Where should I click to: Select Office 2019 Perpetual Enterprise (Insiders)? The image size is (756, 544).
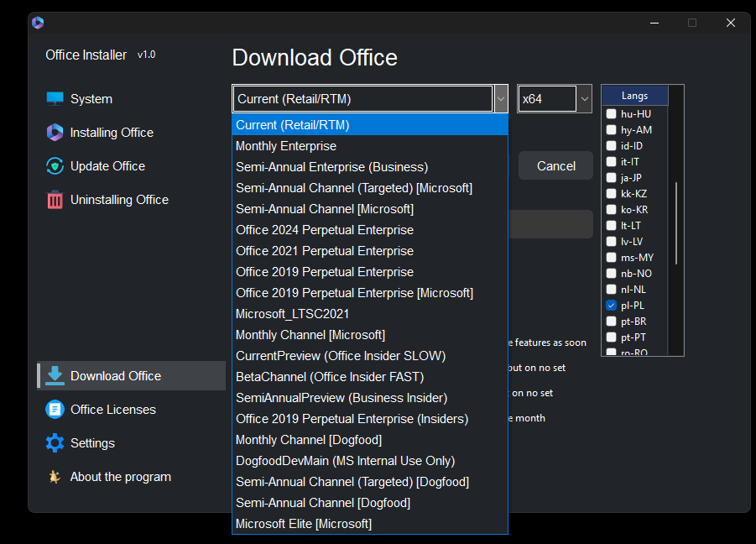click(370, 419)
